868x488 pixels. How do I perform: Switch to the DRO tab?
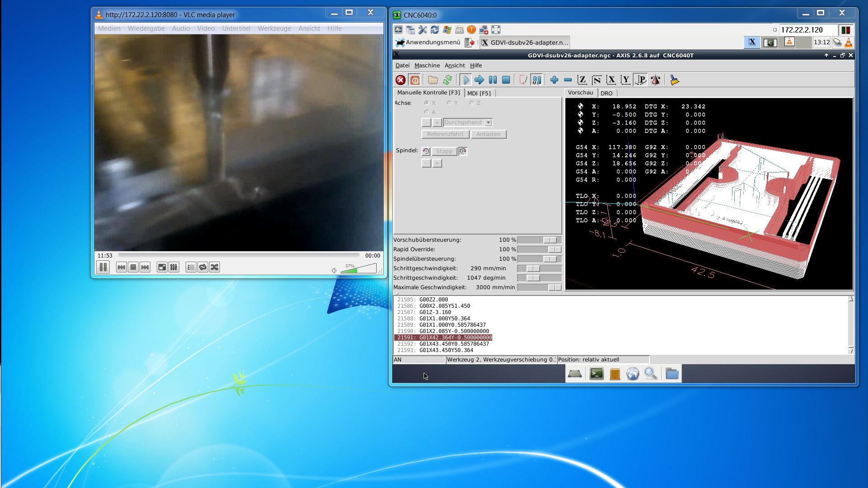click(607, 93)
